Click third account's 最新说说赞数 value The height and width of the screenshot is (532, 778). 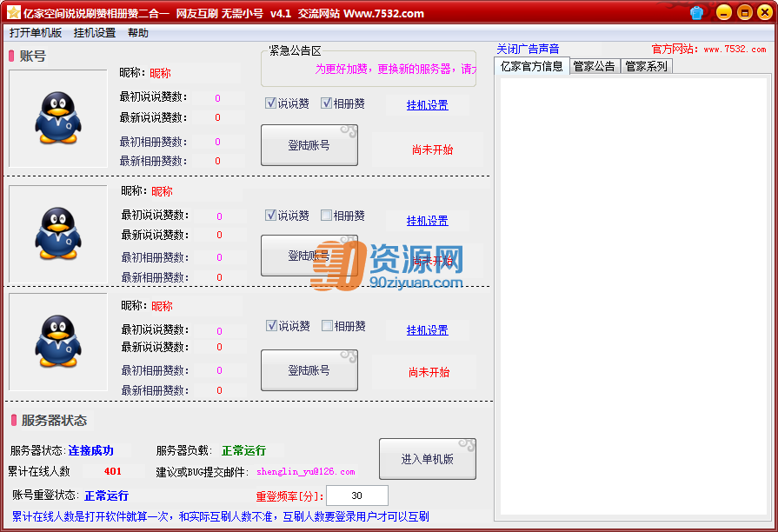pyautogui.click(x=219, y=347)
